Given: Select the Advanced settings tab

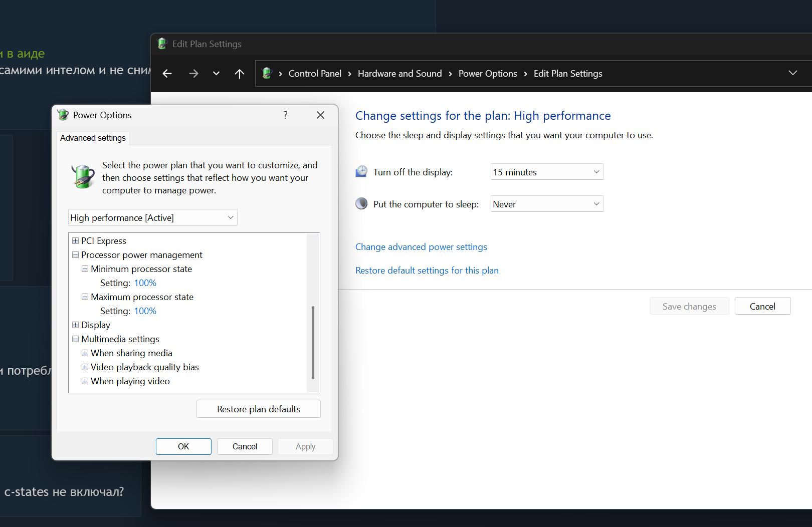Looking at the screenshot, I should click(x=93, y=138).
